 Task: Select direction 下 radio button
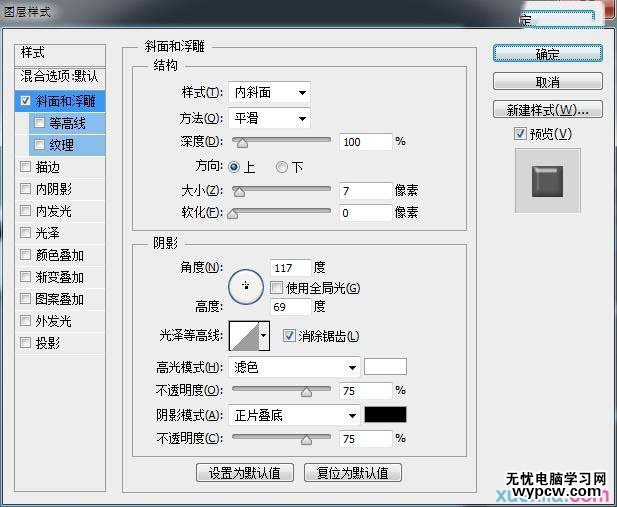281,167
